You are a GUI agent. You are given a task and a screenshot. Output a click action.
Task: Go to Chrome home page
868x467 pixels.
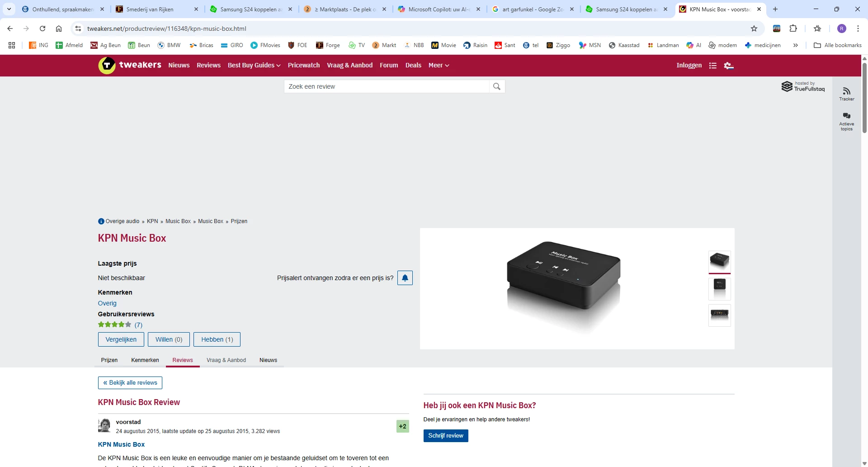(x=59, y=29)
